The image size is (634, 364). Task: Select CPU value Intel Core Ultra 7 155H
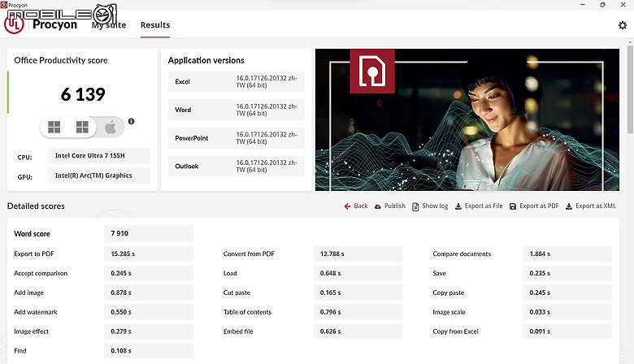click(99, 156)
